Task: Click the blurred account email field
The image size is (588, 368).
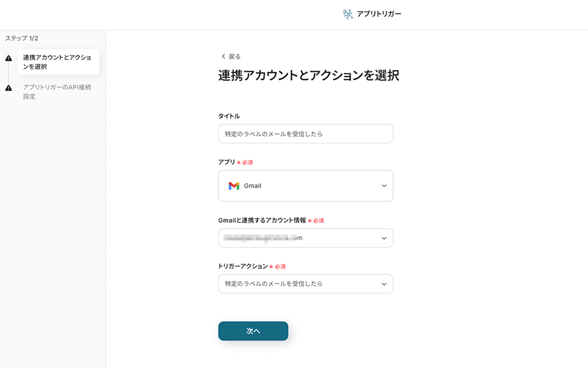Action: 263,238
